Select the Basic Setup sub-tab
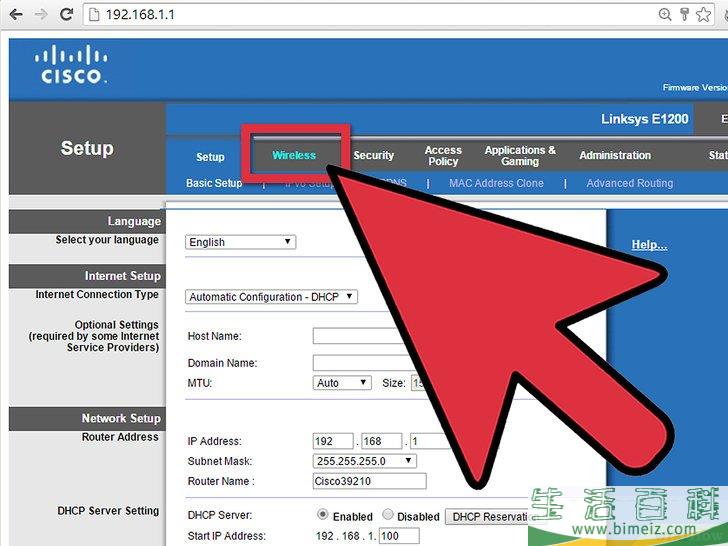Image resolution: width=728 pixels, height=546 pixels. pyautogui.click(x=214, y=183)
